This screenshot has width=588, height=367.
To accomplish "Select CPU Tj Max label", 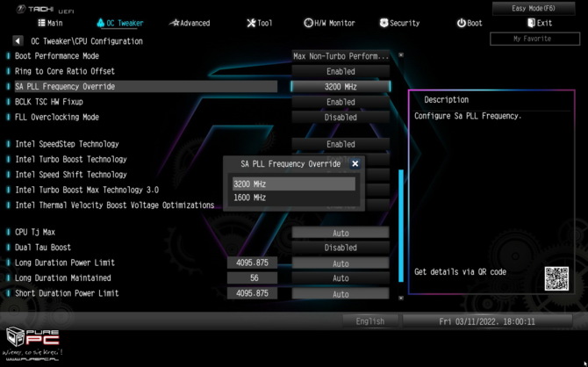I will (35, 233).
